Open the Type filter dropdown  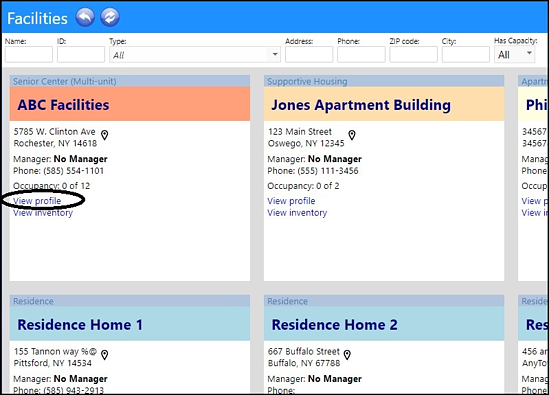coord(195,55)
